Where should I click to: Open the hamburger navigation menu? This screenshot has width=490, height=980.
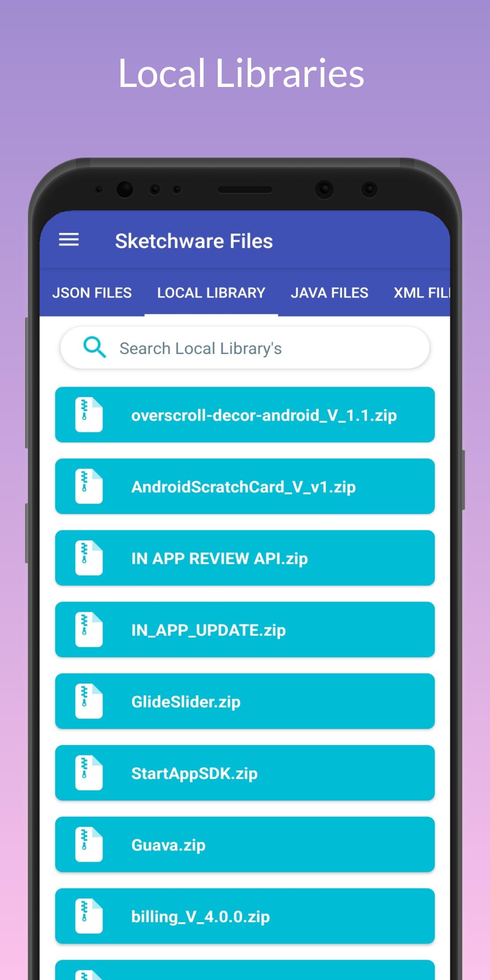[x=69, y=240]
